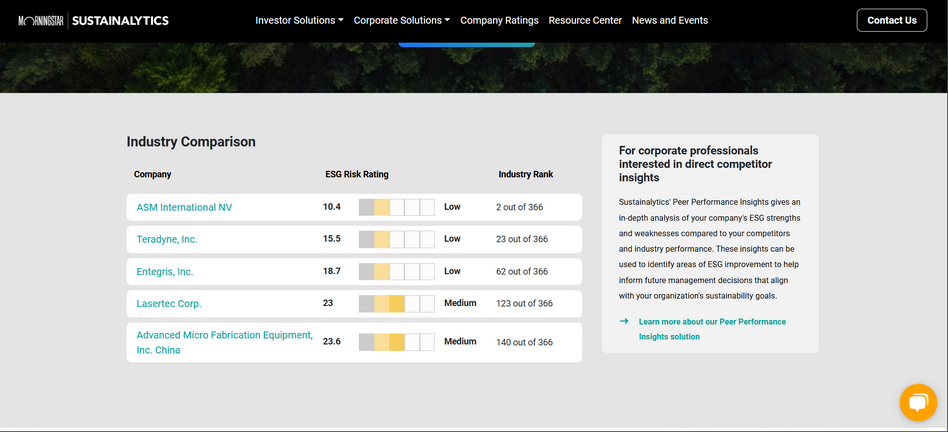Click the blue button at top of page

point(466,43)
